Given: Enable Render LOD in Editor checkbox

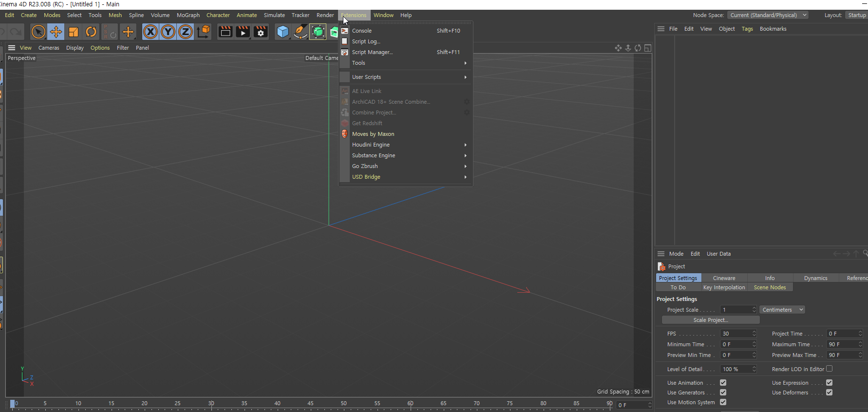Looking at the screenshot, I should click(829, 369).
